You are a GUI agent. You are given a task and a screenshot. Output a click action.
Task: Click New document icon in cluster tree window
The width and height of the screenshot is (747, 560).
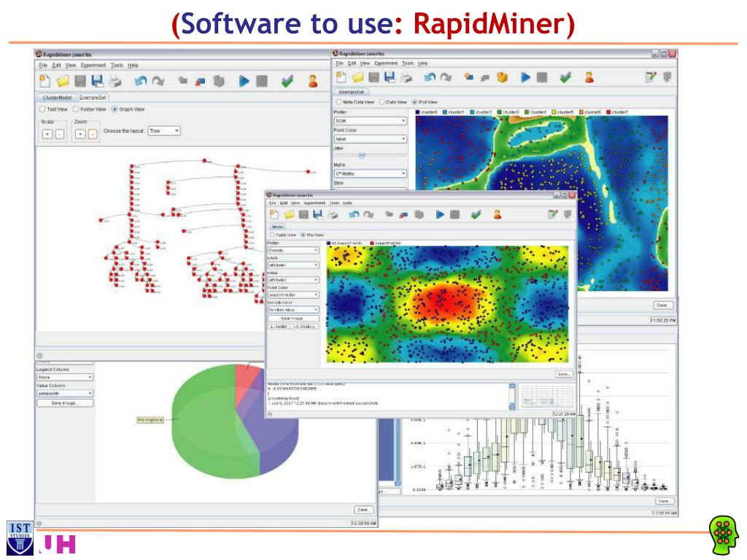click(x=44, y=82)
